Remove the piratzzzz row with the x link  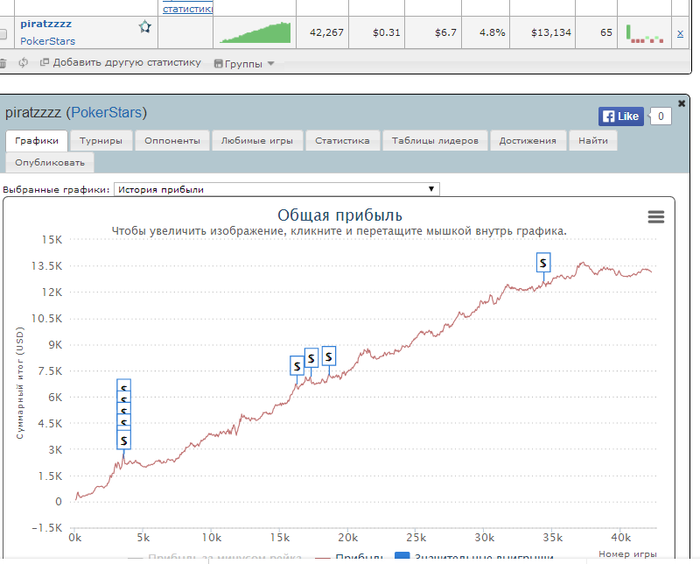point(680,33)
